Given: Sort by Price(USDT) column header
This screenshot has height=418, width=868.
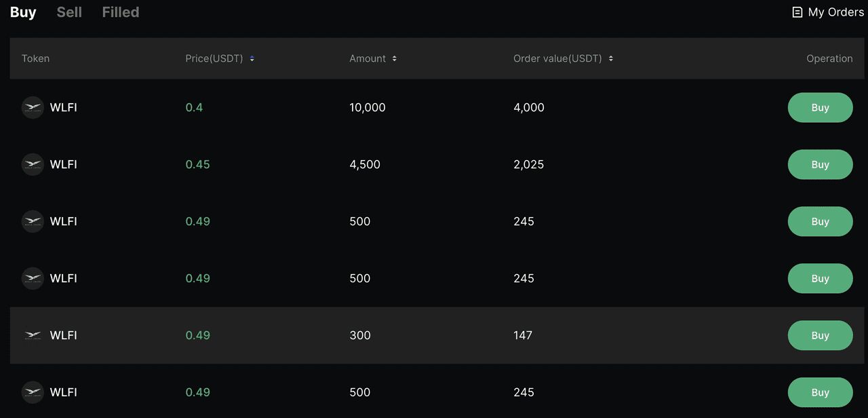Looking at the screenshot, I should click(214, 58).
